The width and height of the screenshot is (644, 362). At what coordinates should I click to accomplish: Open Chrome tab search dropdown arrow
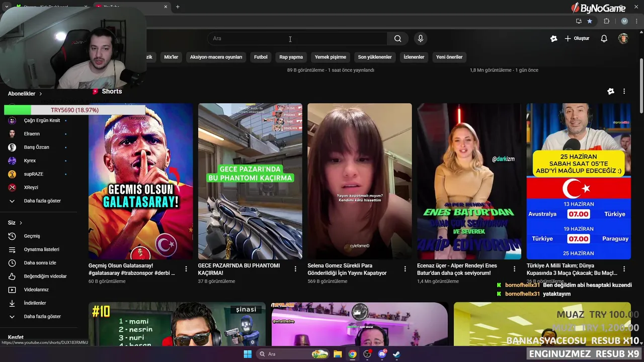(6, 7)
